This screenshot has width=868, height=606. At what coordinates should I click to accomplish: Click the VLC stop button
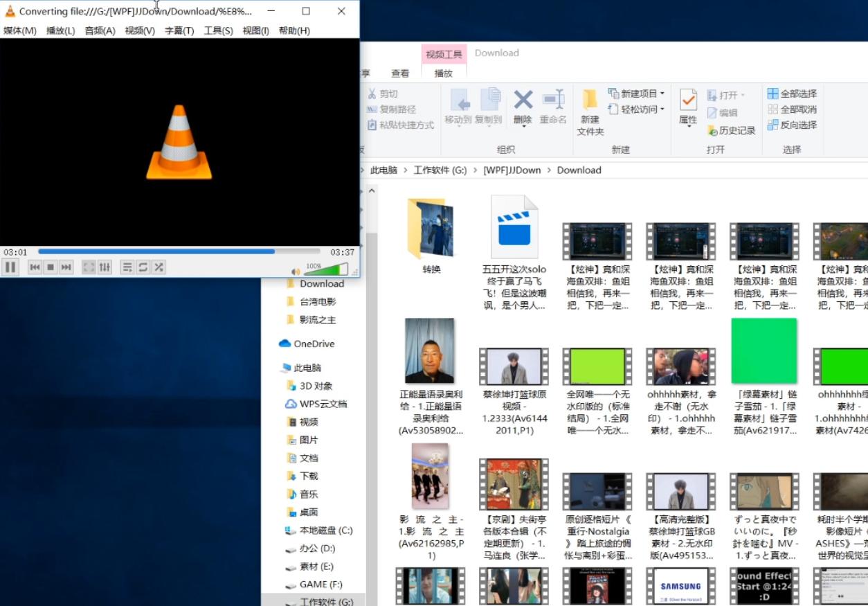51,267
